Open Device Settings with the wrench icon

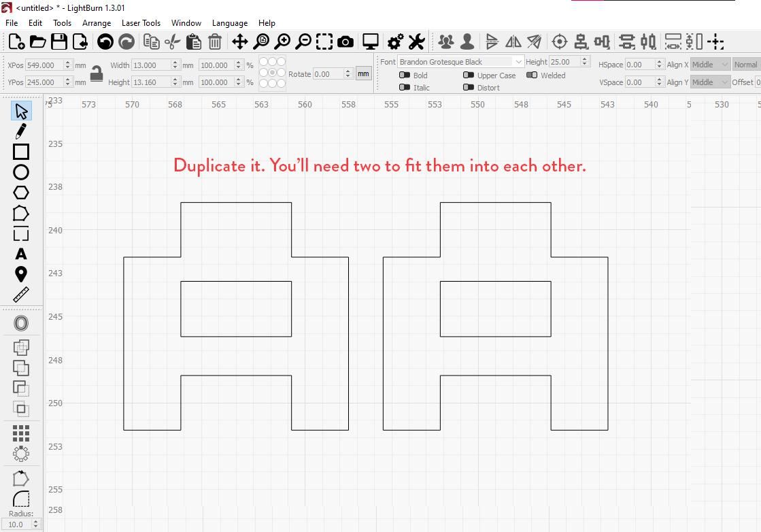tap(416, 41)
